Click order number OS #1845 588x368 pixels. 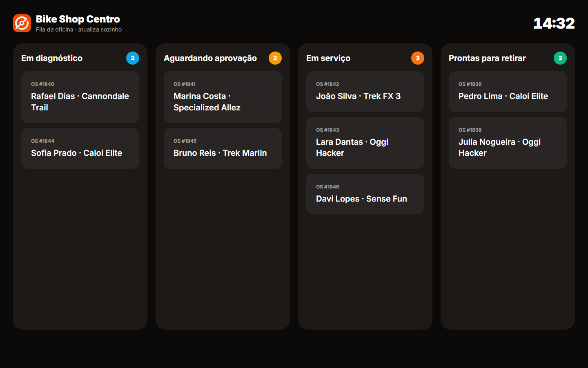(x=185, y=141)
